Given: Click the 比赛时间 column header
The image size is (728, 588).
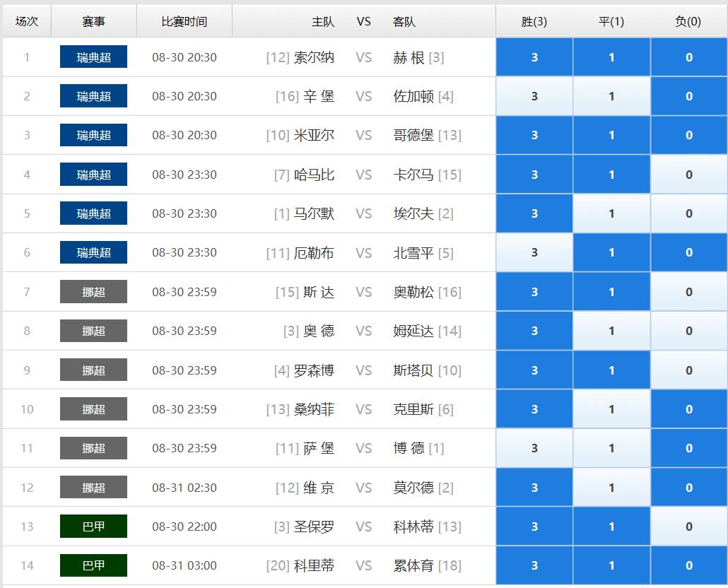Looking at the screenshot, I should click(x=184, y=21).
